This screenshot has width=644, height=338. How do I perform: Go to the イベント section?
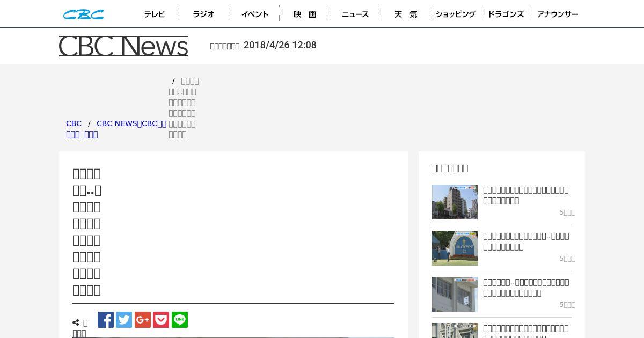[x=254, y=14]
